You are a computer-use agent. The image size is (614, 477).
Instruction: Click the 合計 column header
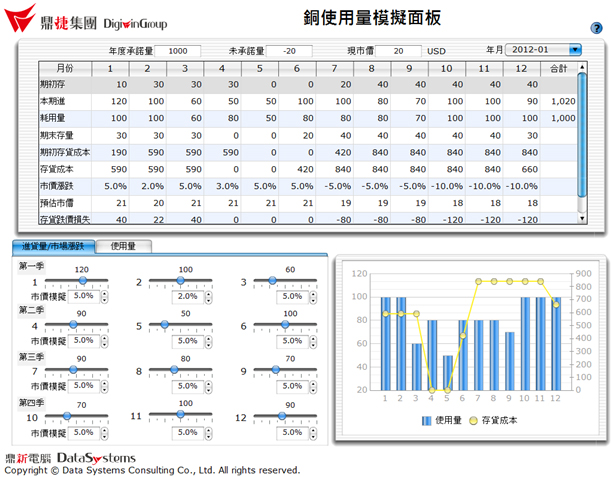pyautogui.click(x=558, y=68)
